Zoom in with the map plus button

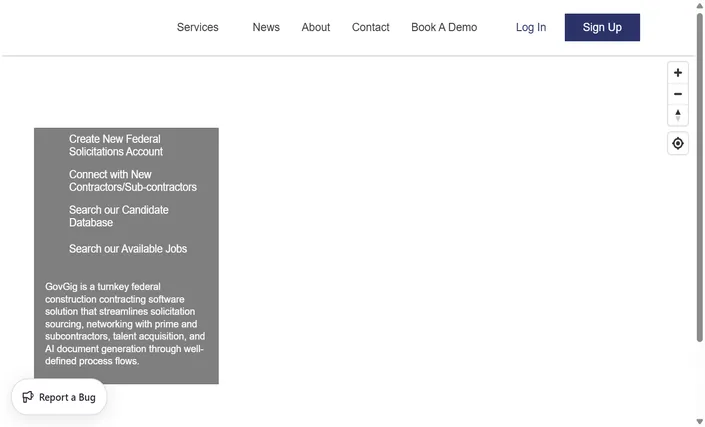tap(678, 73)
